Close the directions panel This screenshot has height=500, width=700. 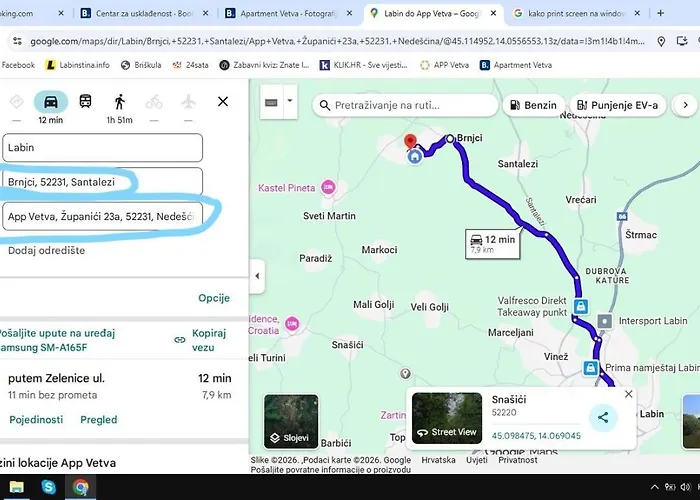click(x=223, y=101)
